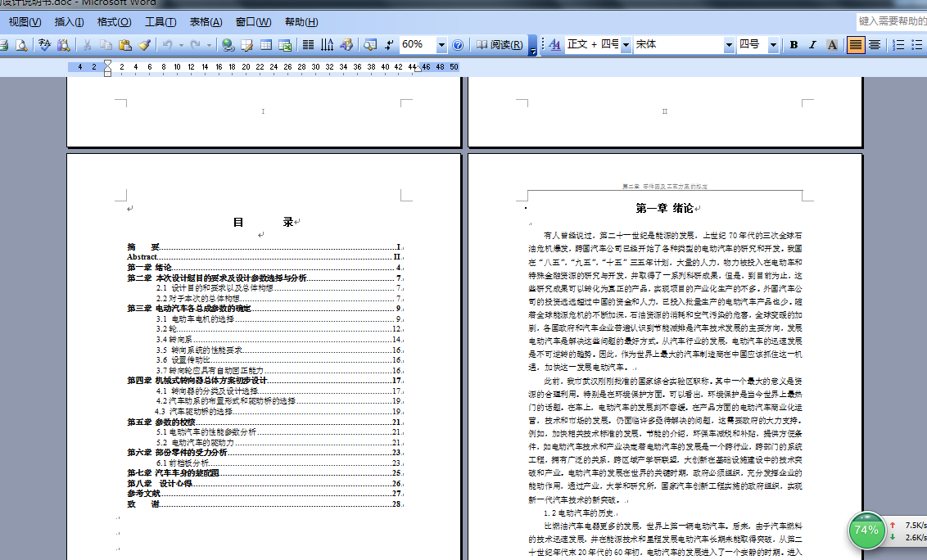Open the 表格(A) menu

coord(206,22)
